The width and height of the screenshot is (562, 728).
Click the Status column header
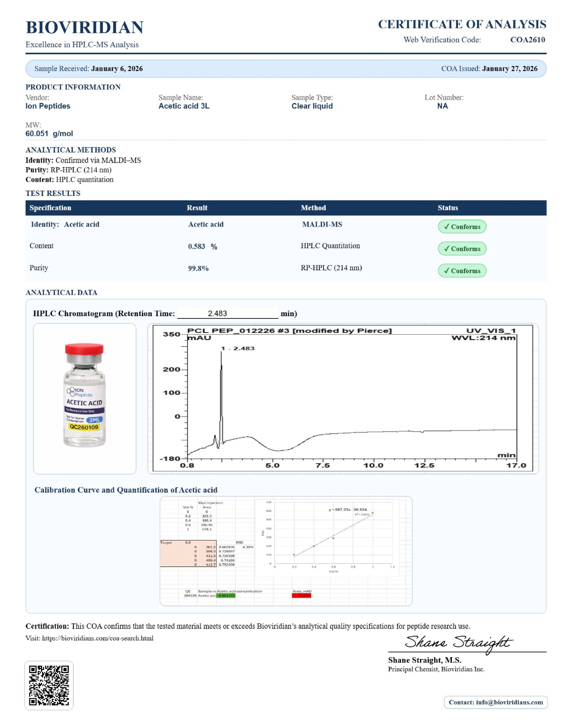447,208
